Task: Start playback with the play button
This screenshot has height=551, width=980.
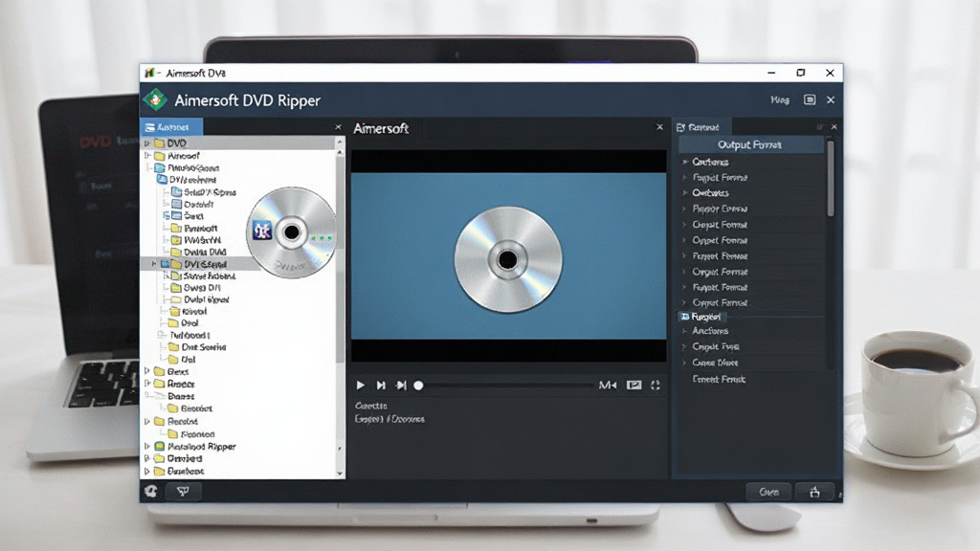Action: (360, 386)
